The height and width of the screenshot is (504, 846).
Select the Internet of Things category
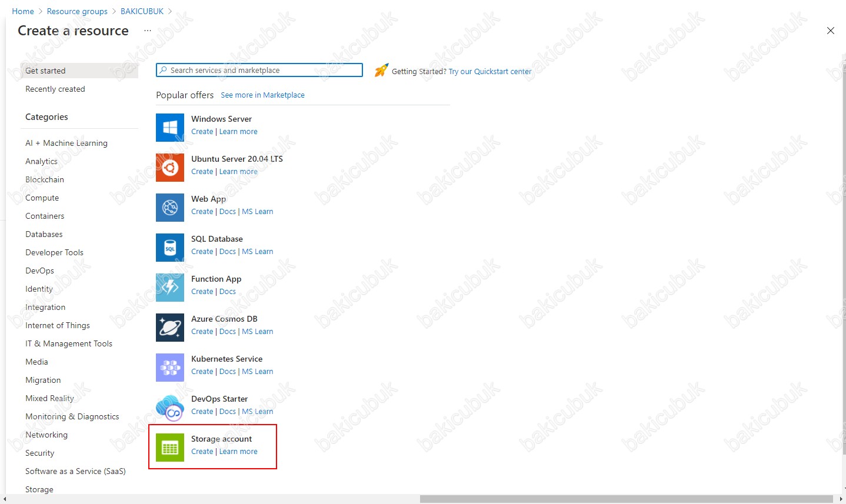tap(58, 325)
